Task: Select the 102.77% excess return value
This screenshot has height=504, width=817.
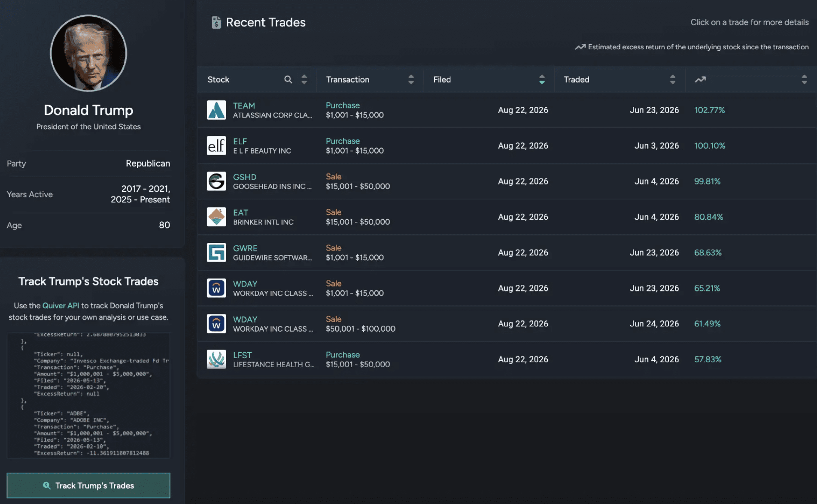Action: coord(709,110)
